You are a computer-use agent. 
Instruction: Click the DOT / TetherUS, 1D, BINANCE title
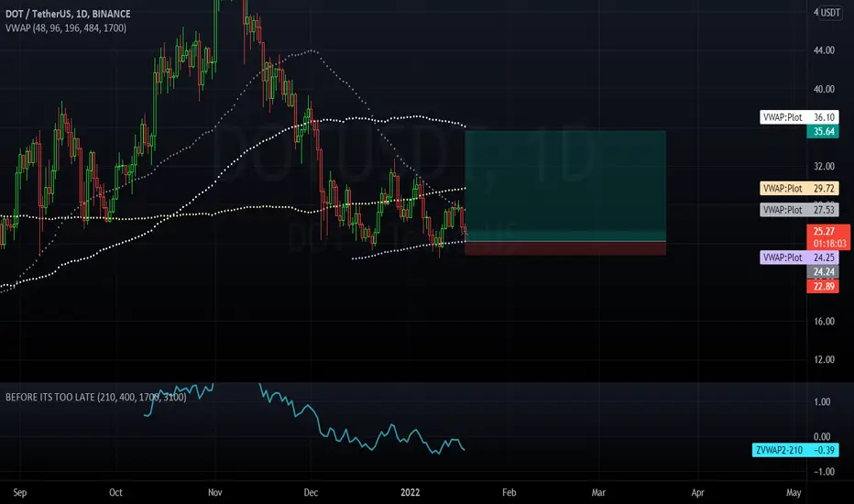coord(68,14)
